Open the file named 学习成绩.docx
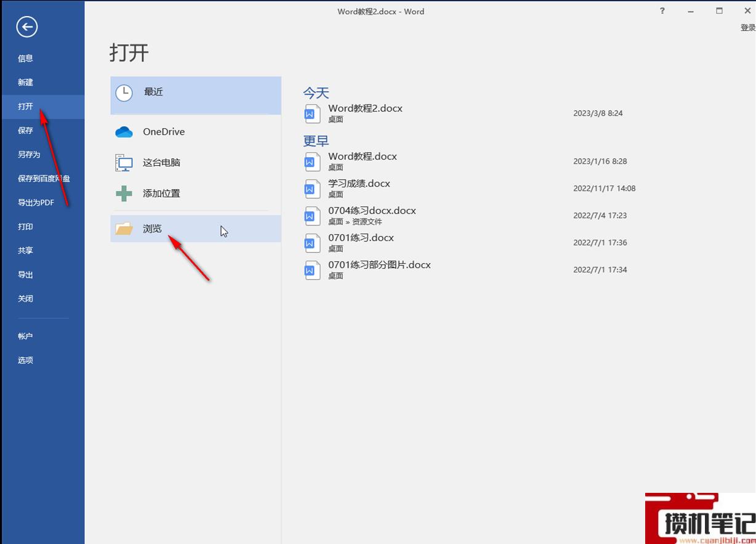This screenshot has width=756, height=544. 359,184
